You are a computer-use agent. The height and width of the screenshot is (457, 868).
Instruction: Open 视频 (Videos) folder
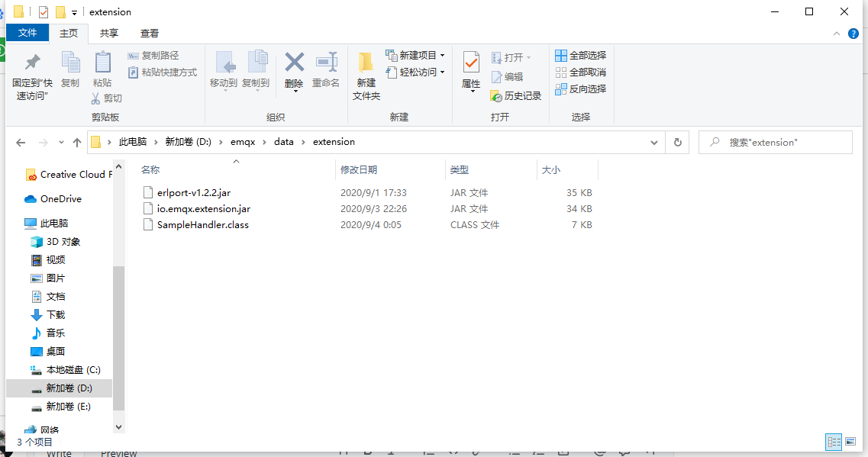coord(48,260)
